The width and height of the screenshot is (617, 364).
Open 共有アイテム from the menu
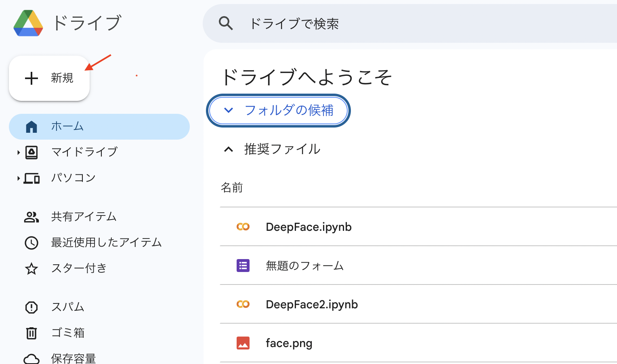[x=84, y=217]
